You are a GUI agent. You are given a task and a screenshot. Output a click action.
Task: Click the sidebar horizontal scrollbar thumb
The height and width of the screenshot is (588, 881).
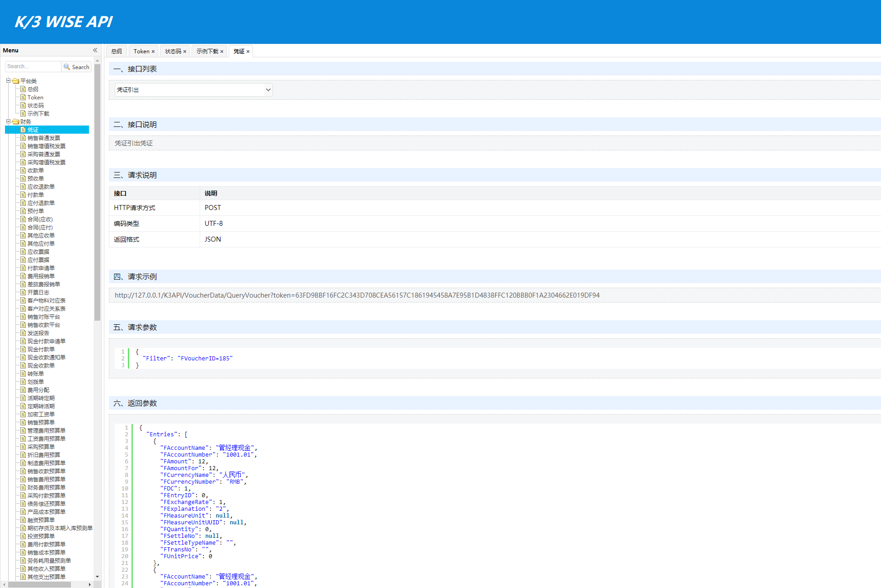click(x=40, y=584)
